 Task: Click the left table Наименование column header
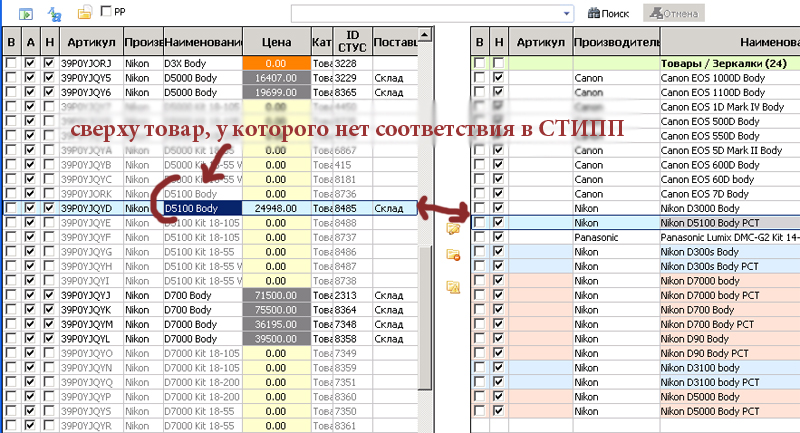(x=203, y=42)
